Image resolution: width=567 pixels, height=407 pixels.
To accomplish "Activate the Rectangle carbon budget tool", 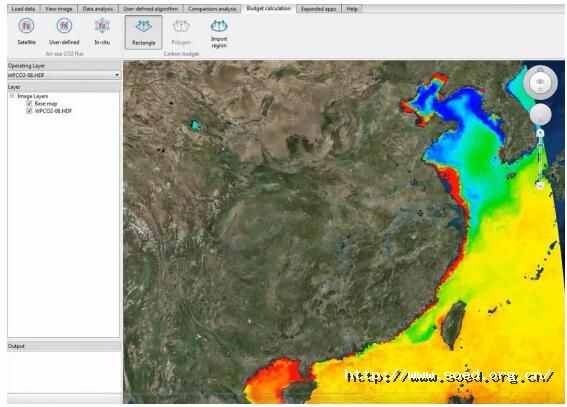I will coord(144,32).
